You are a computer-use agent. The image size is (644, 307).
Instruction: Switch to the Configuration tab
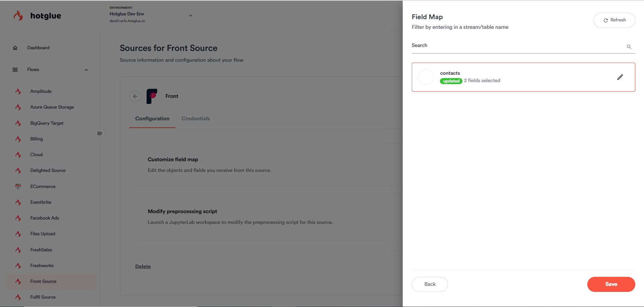click(x=152, y=119)
